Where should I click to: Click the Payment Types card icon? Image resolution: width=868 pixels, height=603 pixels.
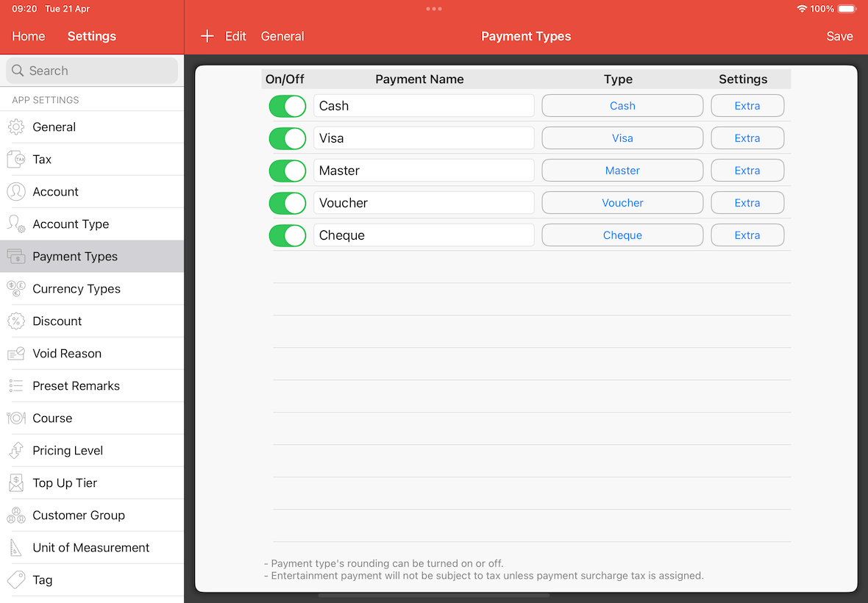(16, 256)
